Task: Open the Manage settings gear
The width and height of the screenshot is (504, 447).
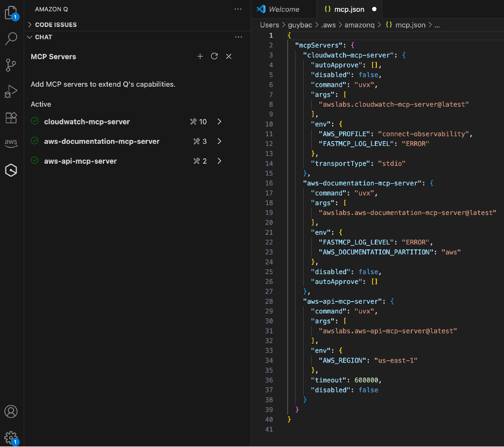Action: tap(11, 437)
